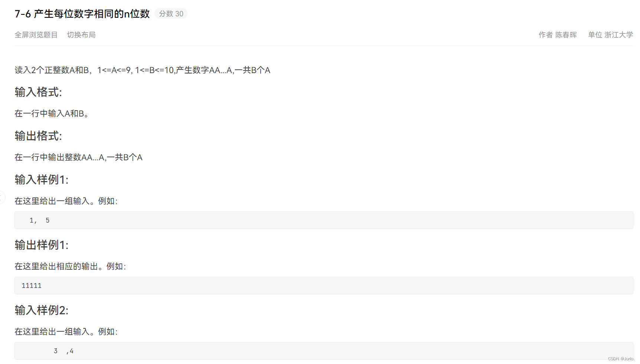Click the 输出格式: heading

[38, 136]
